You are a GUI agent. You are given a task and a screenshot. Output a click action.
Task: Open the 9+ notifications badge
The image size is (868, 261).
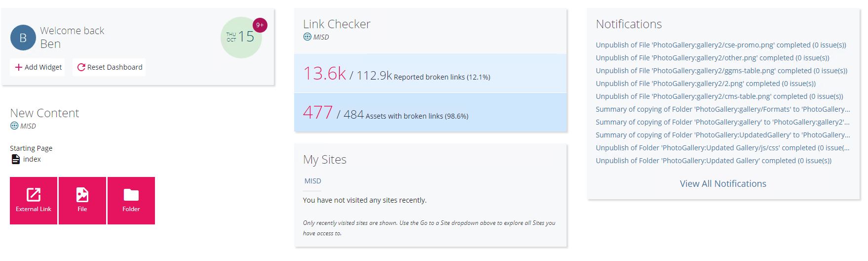point(260,25)
